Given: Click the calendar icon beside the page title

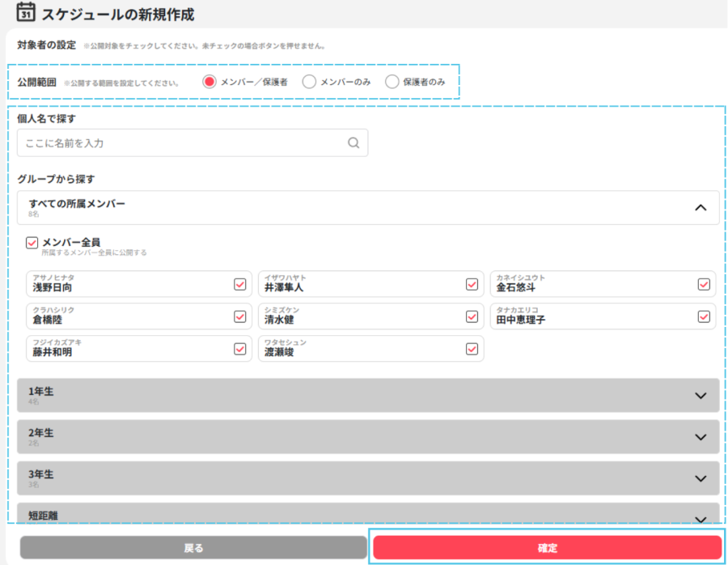Looking at the screenshot, I should pyautogui.click(x=26, y=13).
